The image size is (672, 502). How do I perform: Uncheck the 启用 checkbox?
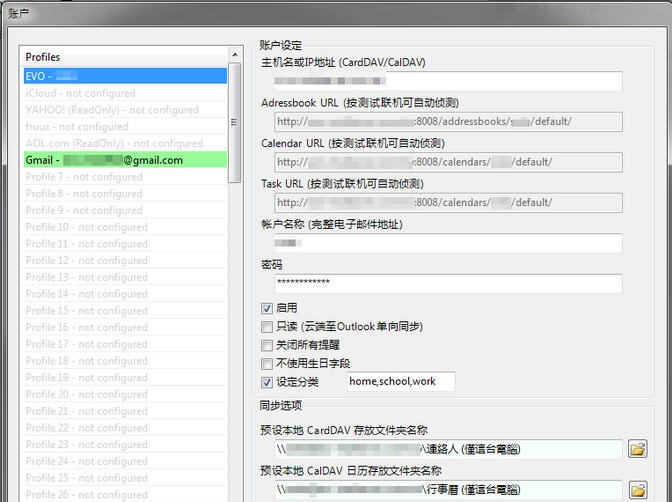[267, 308]
